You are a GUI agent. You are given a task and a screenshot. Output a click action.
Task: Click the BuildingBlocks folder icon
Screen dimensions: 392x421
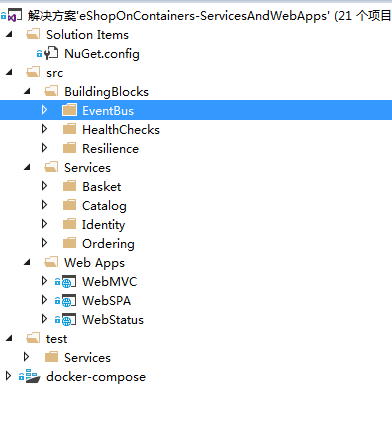coord(51,91)
